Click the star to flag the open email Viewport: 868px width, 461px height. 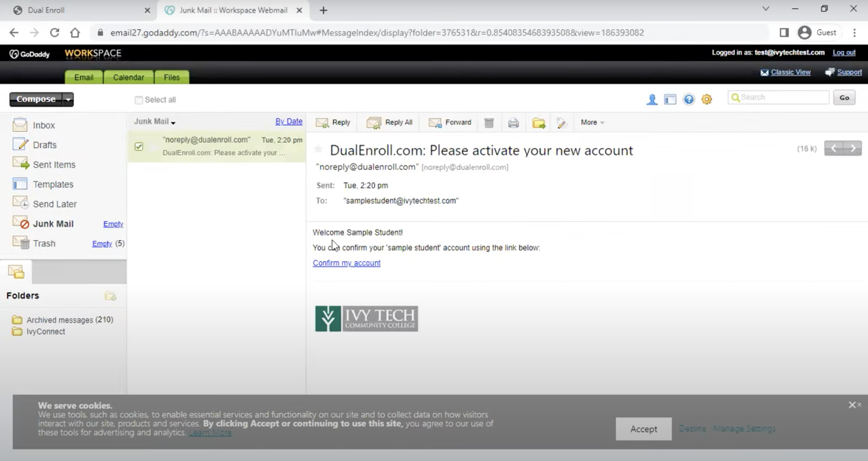[x=318, y=149]
